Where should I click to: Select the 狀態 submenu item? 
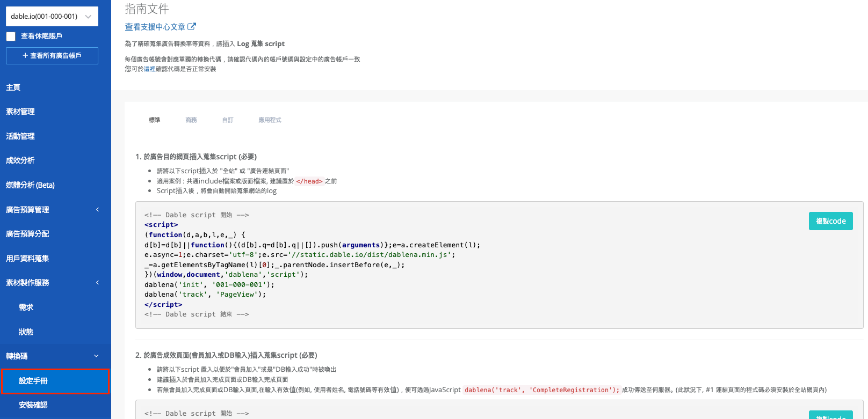pos(26,332)
